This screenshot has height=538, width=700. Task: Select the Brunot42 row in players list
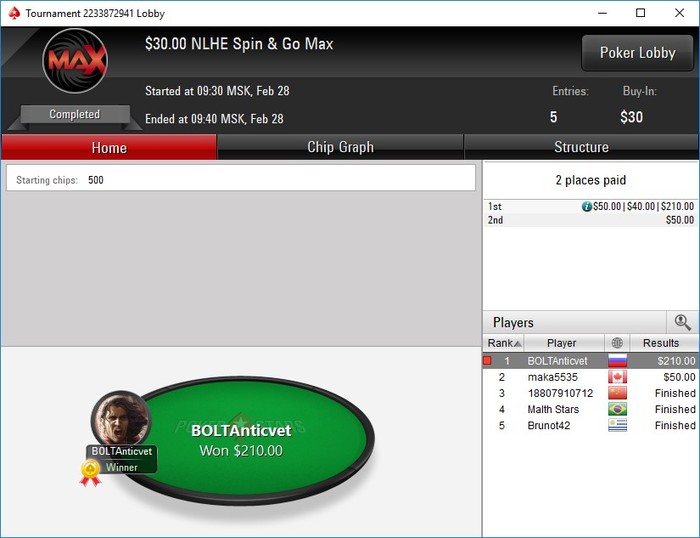tap(590, 425)
